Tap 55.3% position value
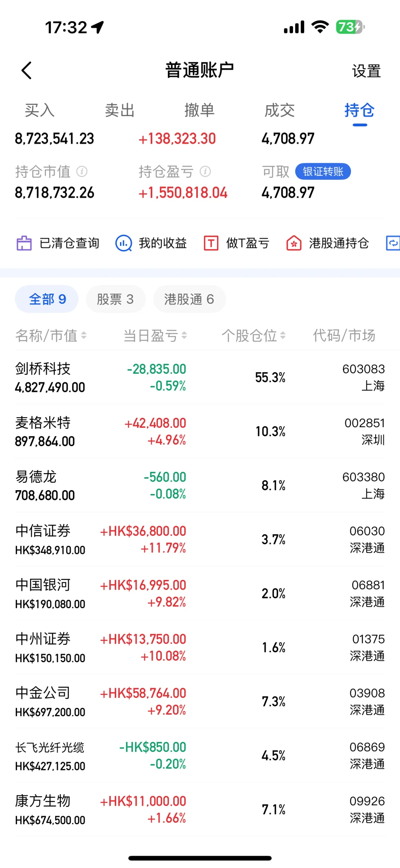This screenshot has height=868, width=400. click(x=270, y=377)
